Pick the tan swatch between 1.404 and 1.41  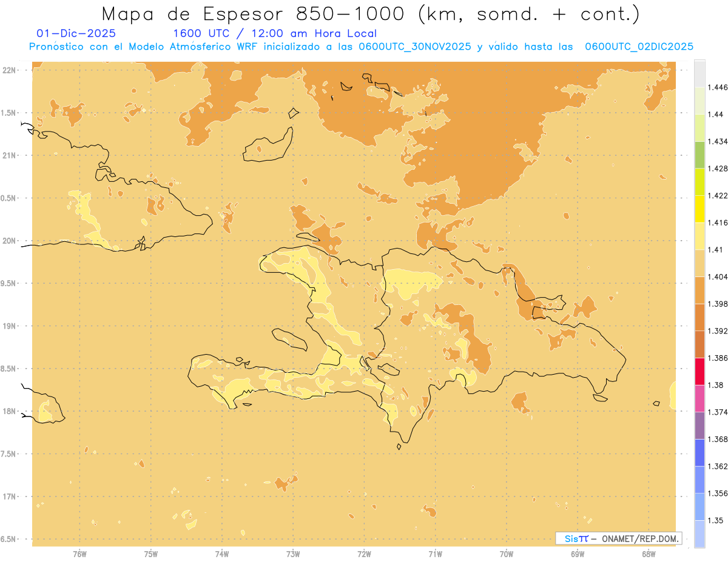699,263
